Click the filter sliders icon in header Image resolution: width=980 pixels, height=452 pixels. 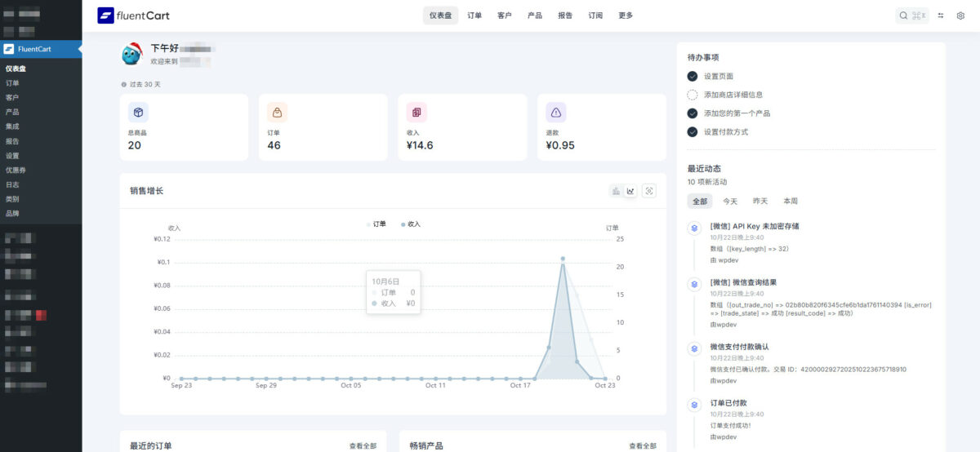click(941, 16)
